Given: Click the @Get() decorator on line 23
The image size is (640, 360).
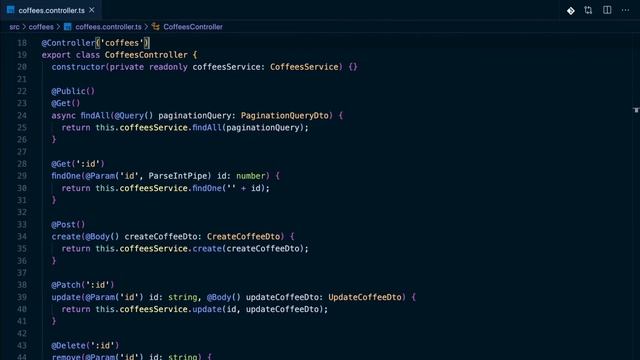Looking at the screenshot, I should coord(66,103).
